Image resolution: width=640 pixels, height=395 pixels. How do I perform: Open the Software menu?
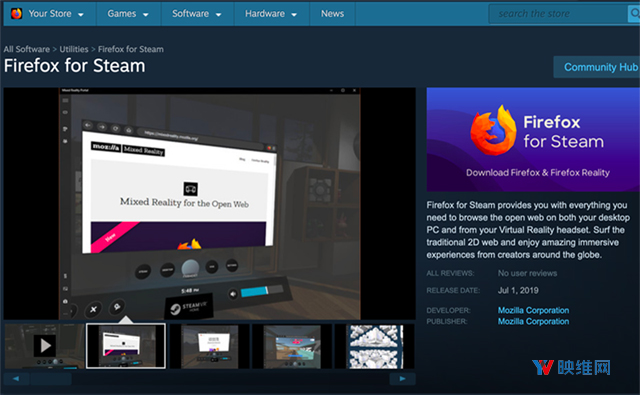pos(190,13)
